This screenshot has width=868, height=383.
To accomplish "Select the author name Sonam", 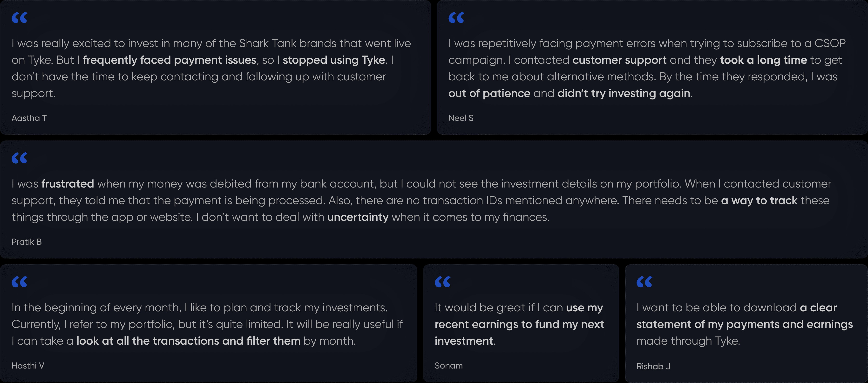I will (x=448, y=365).
